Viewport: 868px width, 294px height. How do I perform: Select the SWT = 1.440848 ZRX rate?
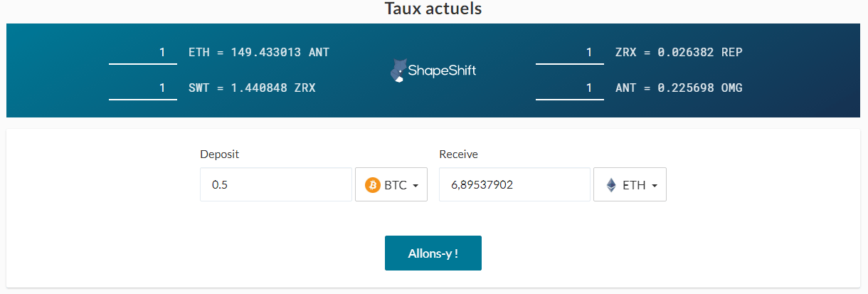point(252,88)
